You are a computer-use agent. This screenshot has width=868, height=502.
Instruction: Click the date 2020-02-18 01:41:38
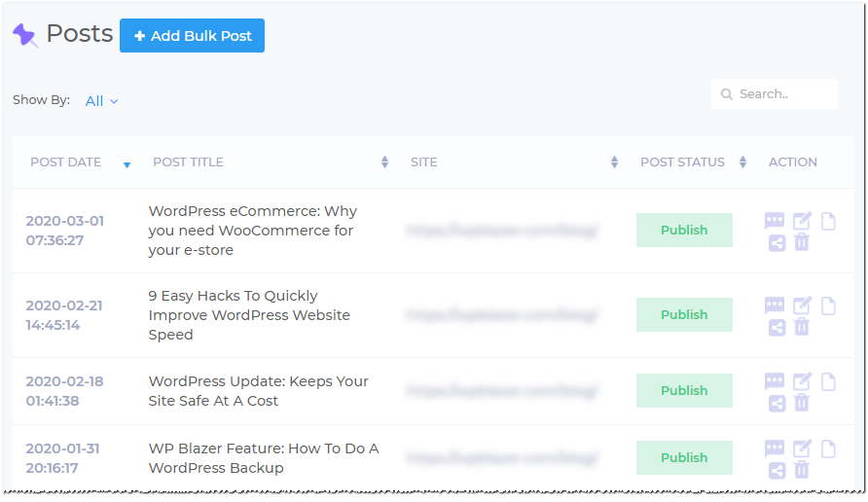pyautogui.click(x=65, y=391)
